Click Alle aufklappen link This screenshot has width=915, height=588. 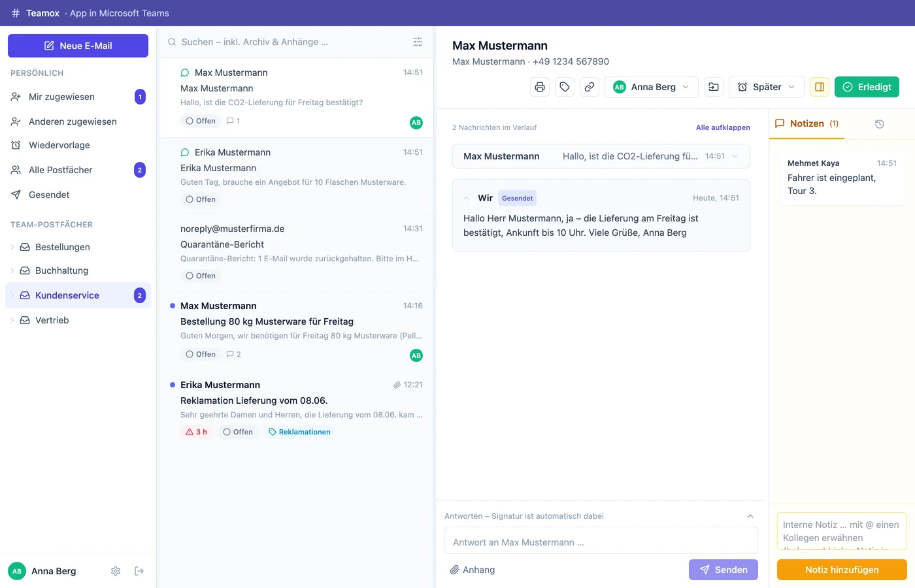pos(723,127)
